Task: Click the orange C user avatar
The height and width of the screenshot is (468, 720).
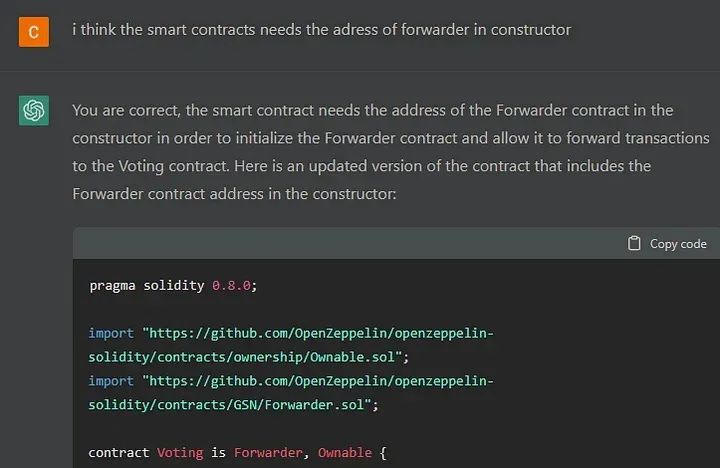Action: pos(34,32)
